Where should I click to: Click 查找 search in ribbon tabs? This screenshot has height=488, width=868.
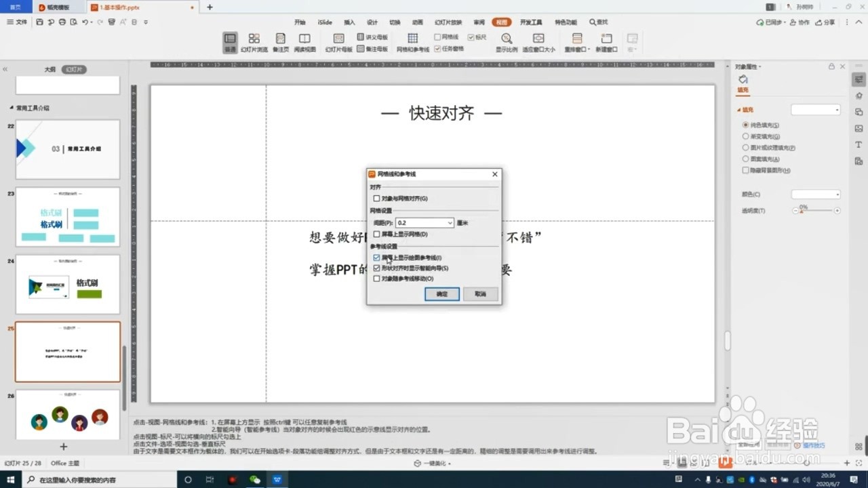pos(598,22)
